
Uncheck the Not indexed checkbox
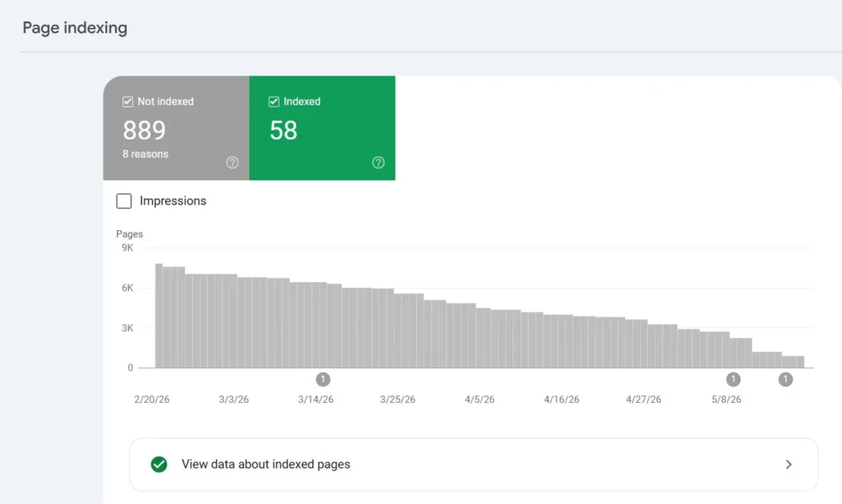127,101
